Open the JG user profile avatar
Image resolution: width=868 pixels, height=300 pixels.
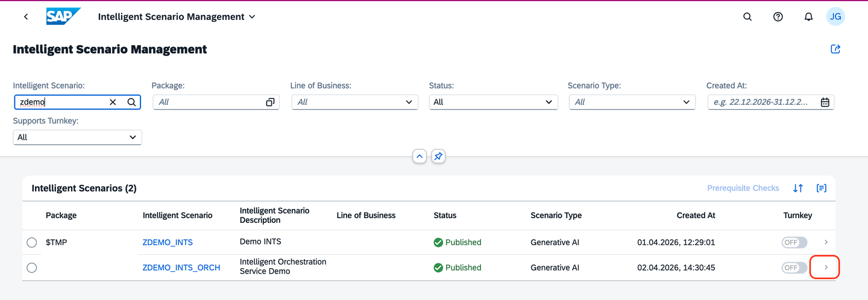click(x=835, y=17)
